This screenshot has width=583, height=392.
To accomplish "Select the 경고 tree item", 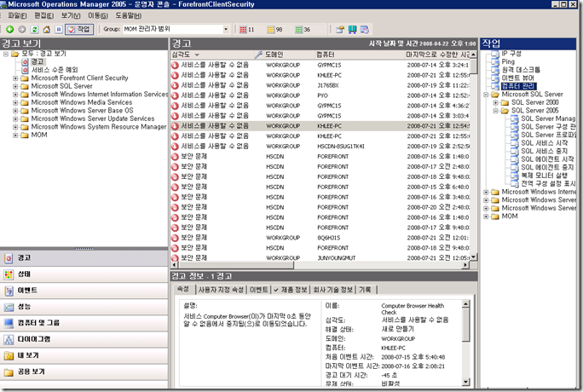I will point(38,61).
